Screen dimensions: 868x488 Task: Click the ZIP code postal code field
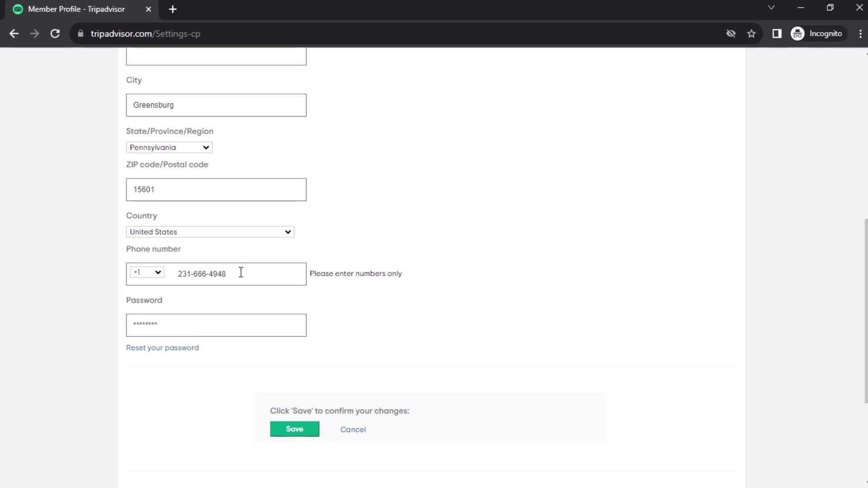coord(217,189)
